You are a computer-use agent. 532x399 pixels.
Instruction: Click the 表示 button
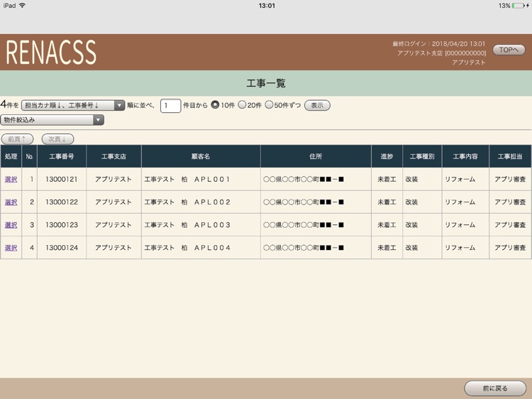click(317, 105)
